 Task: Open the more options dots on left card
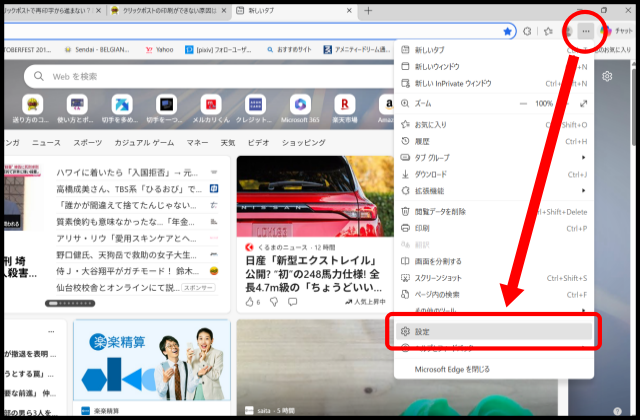pos(51,331)
